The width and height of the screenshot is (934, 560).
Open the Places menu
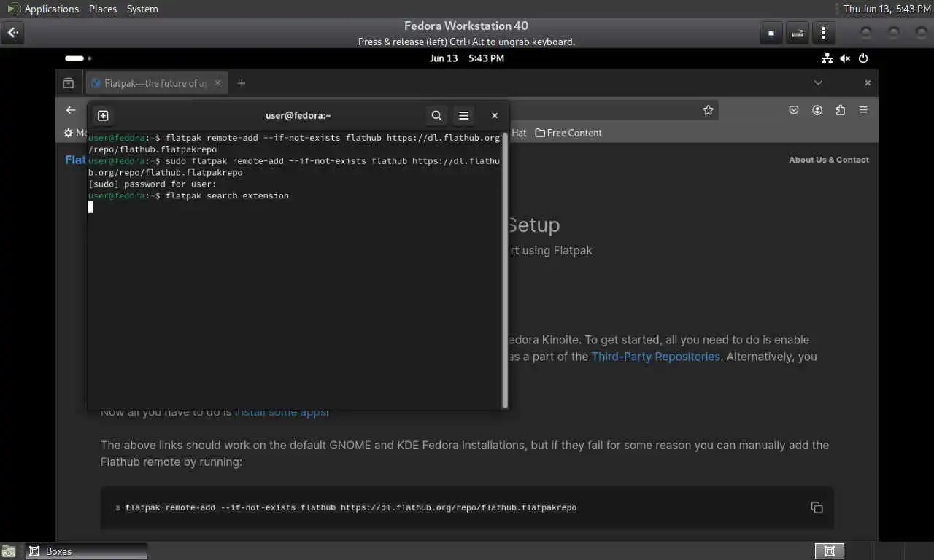(x=103, y=9)
